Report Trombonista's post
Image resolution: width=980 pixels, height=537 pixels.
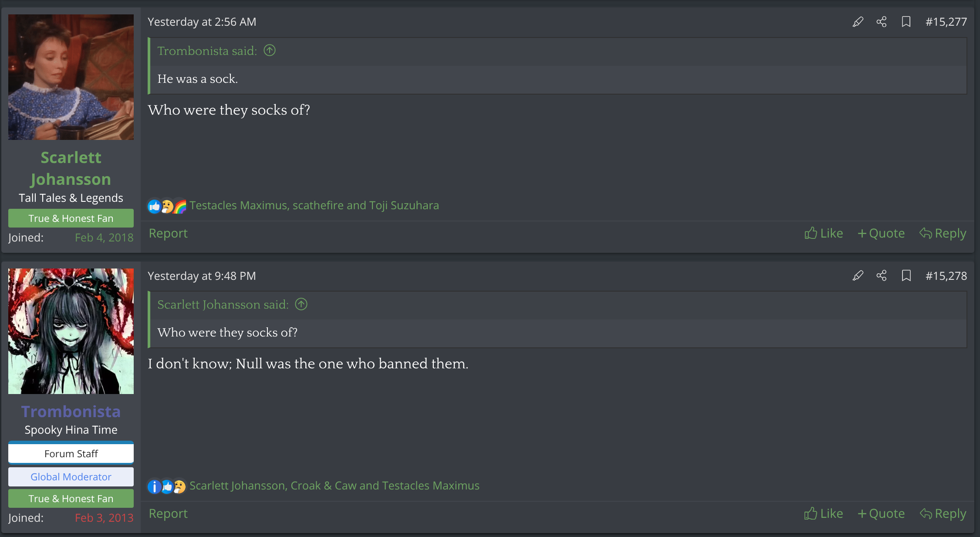coord(168,513)
